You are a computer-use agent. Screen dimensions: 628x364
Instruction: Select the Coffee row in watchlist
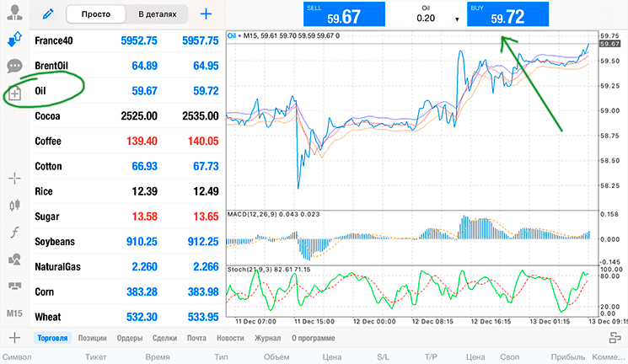coord(127,141)
